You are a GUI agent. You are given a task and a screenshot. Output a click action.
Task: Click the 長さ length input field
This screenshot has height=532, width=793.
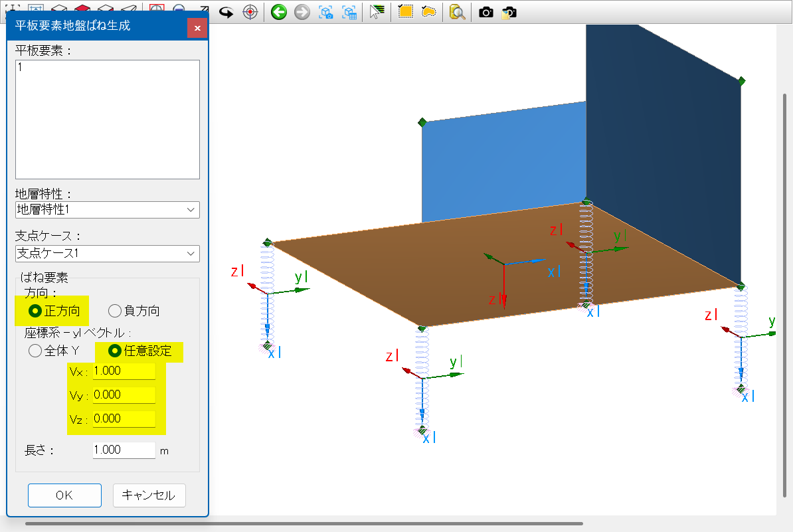coord(124,450)
